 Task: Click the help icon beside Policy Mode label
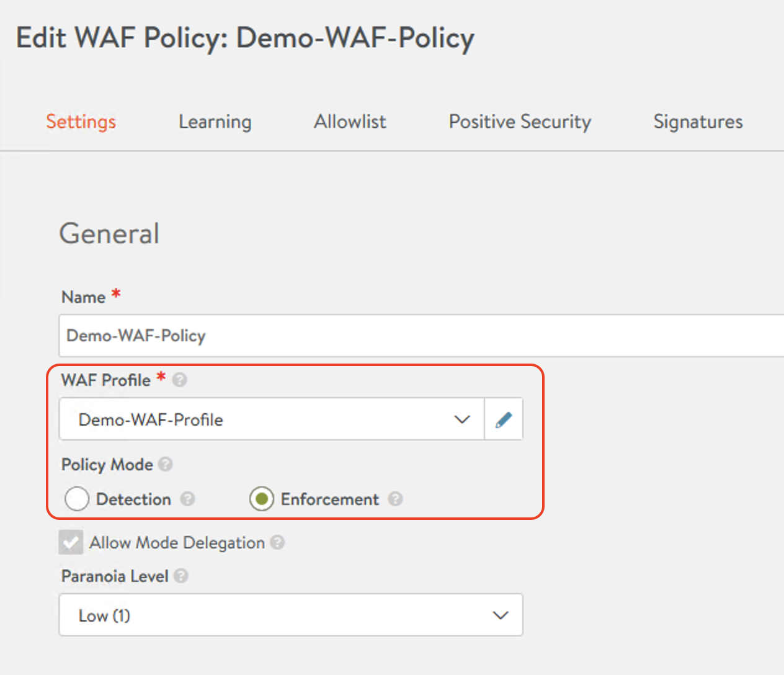pos(166,464)
